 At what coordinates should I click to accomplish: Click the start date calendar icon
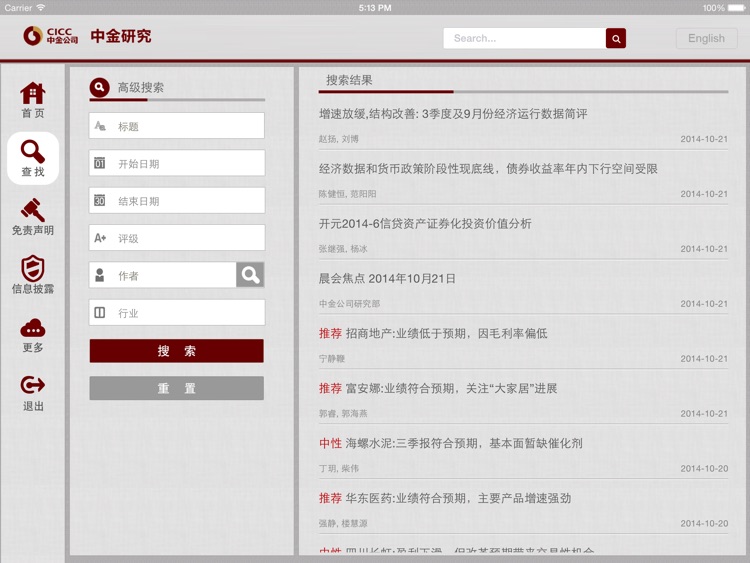99,163
